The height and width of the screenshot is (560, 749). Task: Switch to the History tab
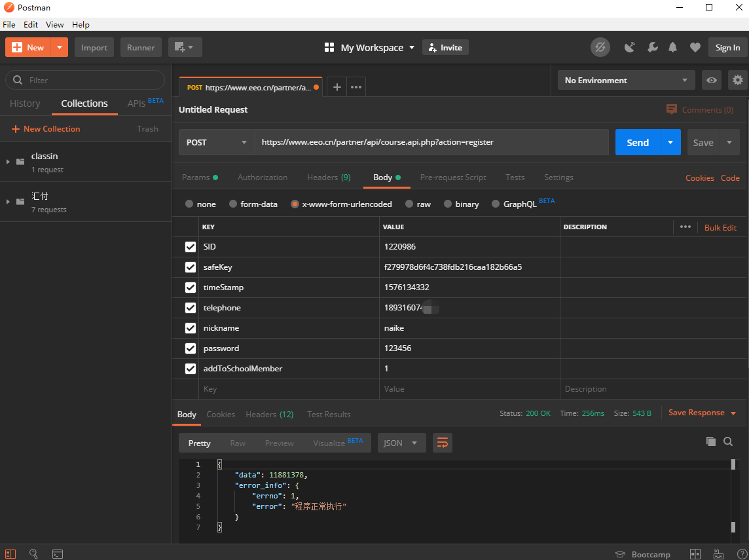(x=25, y=103)
